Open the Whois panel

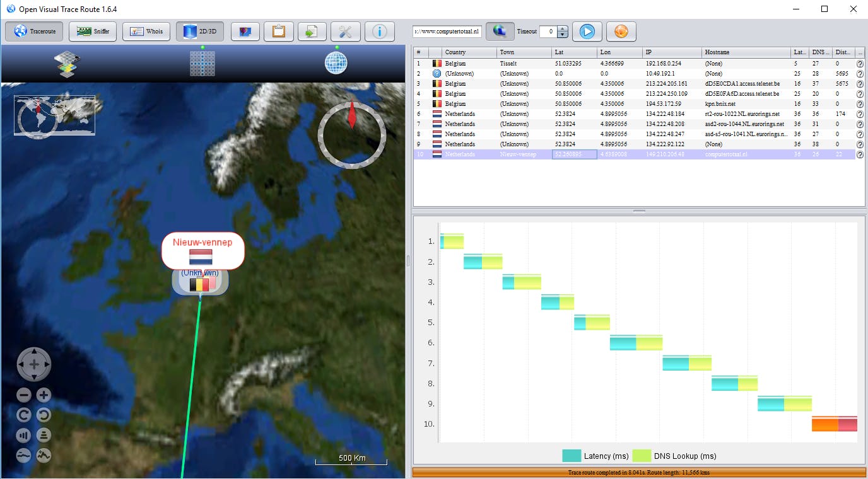(x=146, y=32)
